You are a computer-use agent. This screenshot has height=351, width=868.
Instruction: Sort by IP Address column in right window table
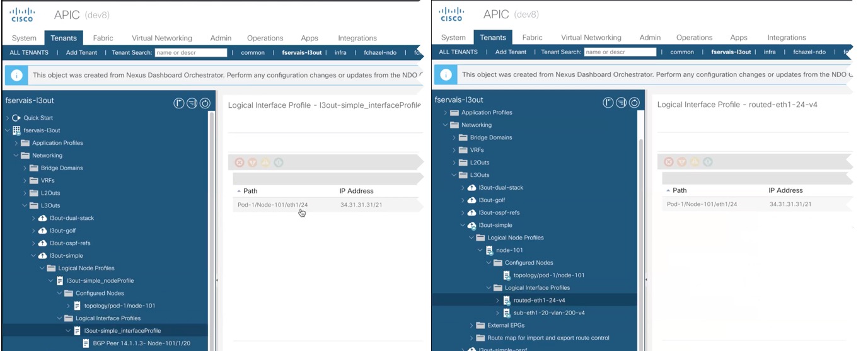pyautogui.click(x=785, y=190)
